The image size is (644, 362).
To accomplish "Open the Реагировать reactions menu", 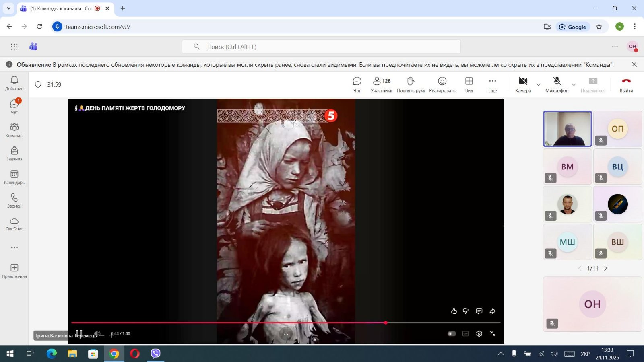I will click(x=442, y=84).
